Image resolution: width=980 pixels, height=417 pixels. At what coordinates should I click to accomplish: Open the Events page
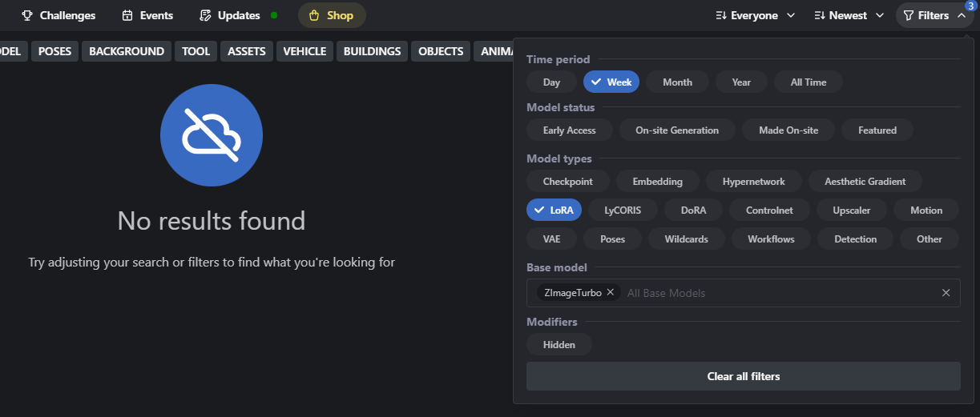pyautogui.click(x=147, y=15)
